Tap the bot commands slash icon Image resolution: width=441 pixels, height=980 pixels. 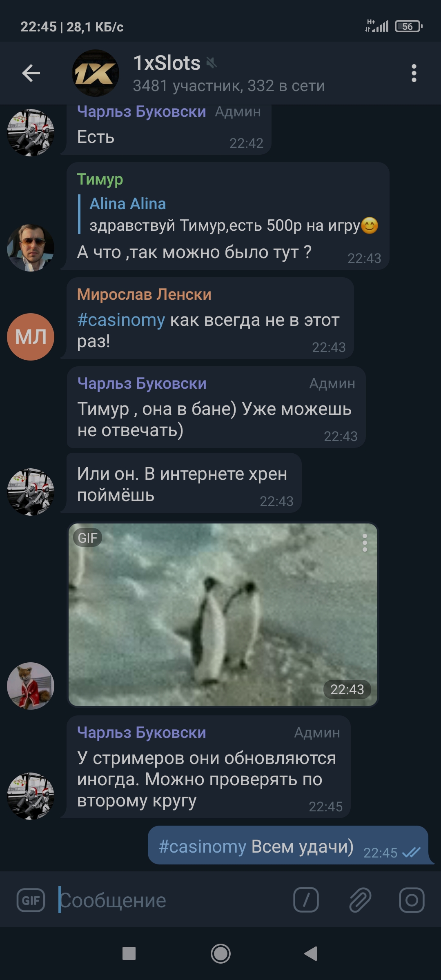[306, 900]
